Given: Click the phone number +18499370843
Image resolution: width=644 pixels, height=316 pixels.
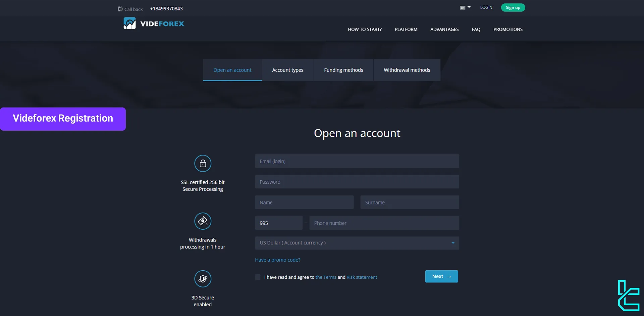Looking at the screenshot, I should [x=166, y=9].
